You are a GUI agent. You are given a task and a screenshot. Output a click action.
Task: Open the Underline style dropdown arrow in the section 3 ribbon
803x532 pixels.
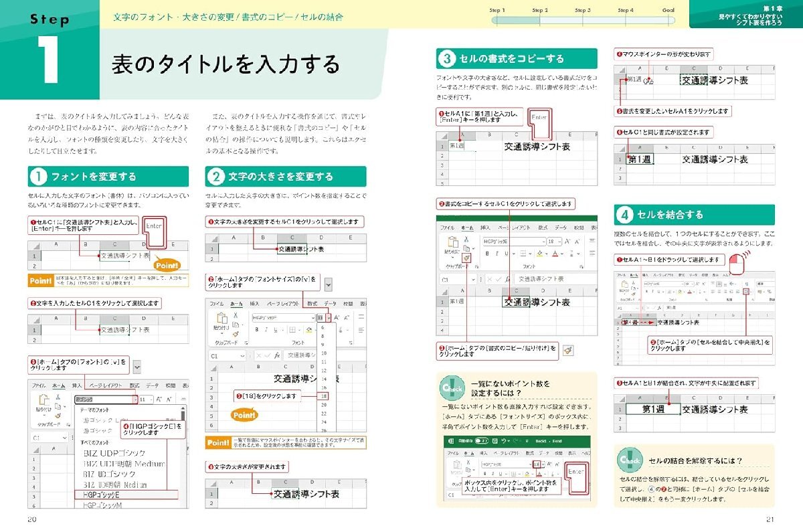(514, 254)
